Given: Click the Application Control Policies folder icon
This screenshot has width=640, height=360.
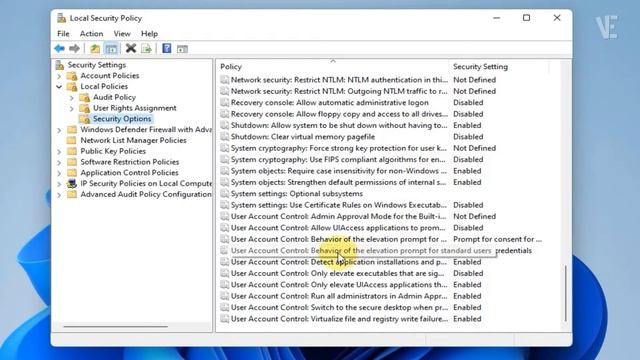Looking at the screenshot, I should pos(72,173).
